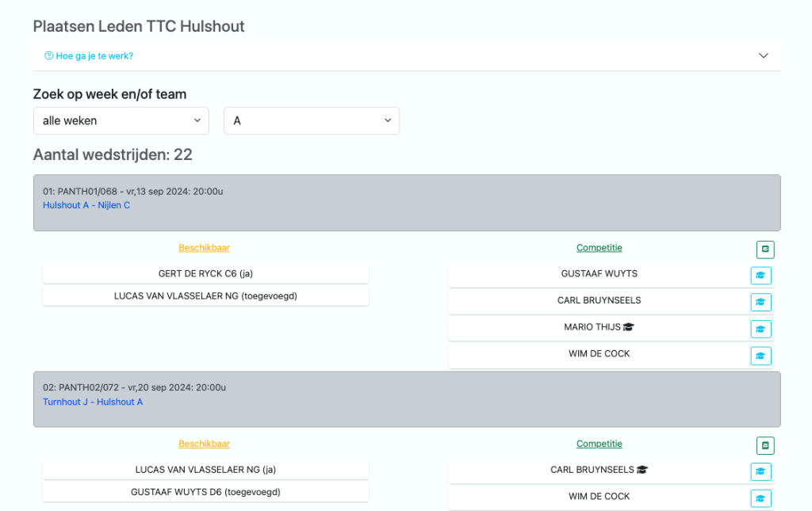Select player Gert De Ryck C6 in Beschikbaar
Viewport: 812px width, 511px height.
[205, 273]
